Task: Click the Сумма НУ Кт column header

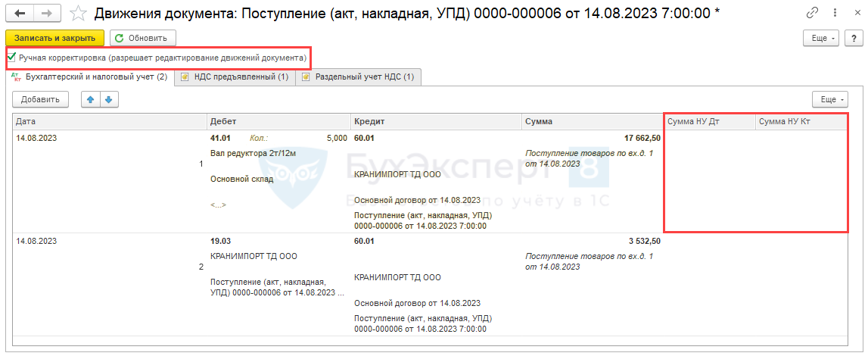Action: (x=801, y=121)
